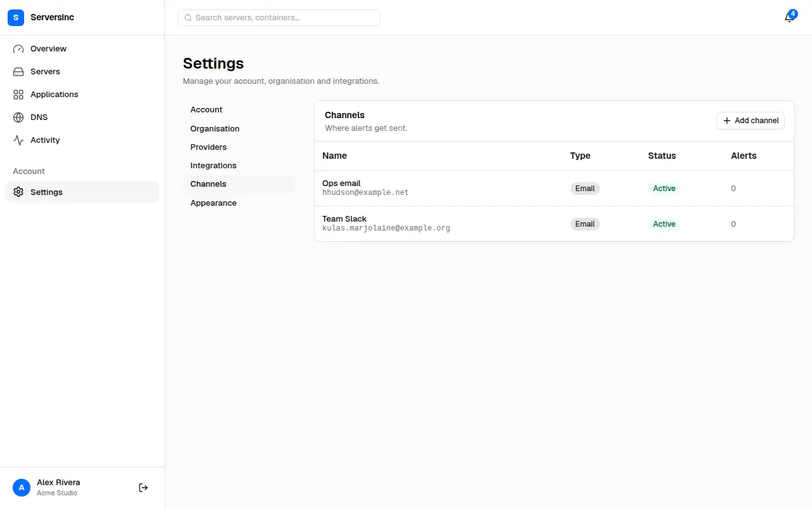Viewport: 812px width, 508px height.
Task: Click alerts count in Team Slack row
Action: coord(733,224)
